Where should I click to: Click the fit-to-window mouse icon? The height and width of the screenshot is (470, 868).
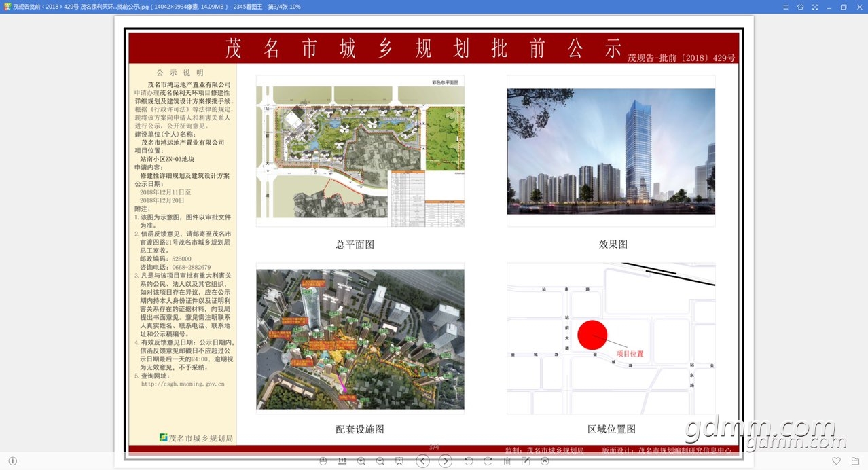click(323, 461)
